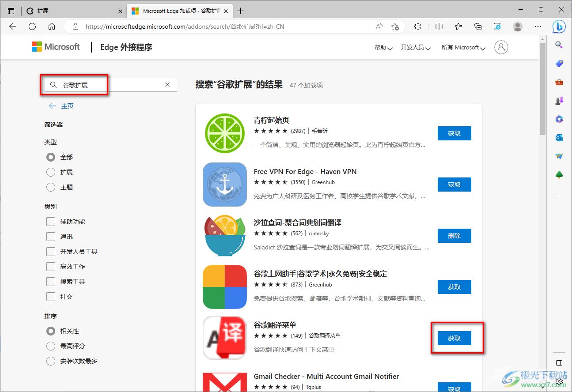Check the 高效工作 category
This screenshot has width=572, height=392.
(x=51, y=267)
